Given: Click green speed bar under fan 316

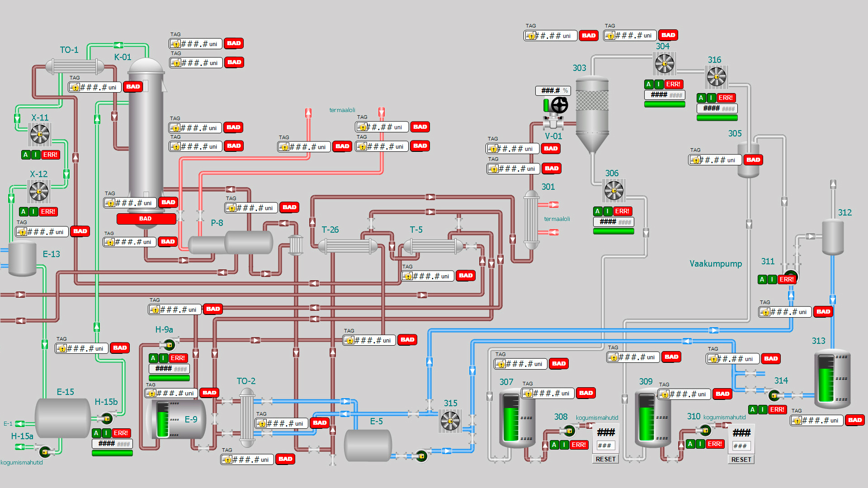Looking at the screenshot, I should [x=717, y=118].
